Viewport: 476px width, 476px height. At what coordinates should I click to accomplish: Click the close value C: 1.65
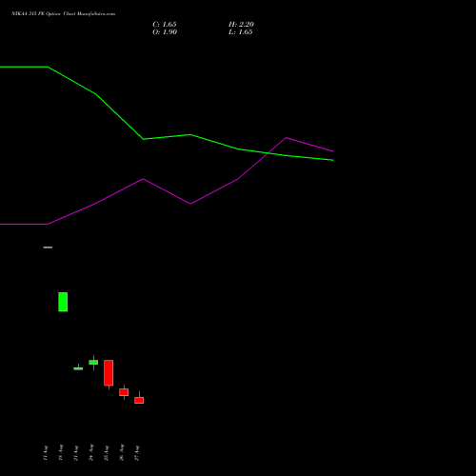(x=165, y=25)
